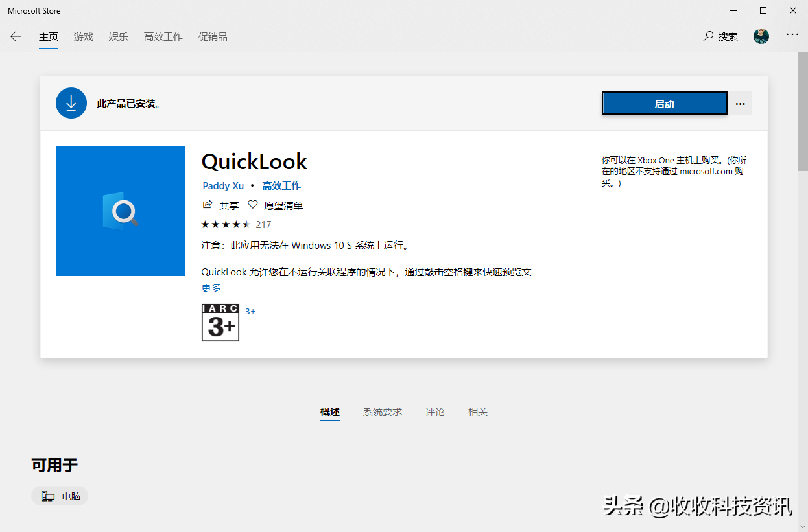Image resolution: width=808 pixels, height=532 pixels.
Task: Click the blue 3+ rating link
Action: click(x=250, y=311)
